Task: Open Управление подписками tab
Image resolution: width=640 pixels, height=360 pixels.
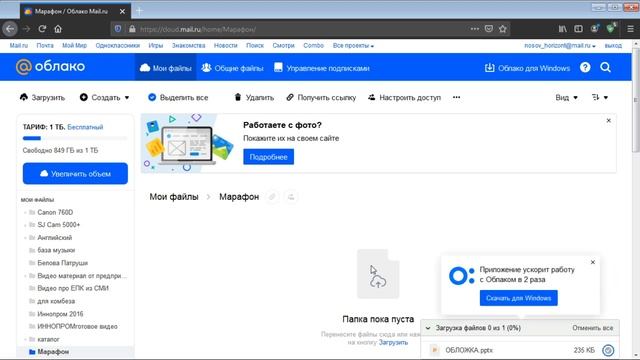Action: [x=322, y=68]
